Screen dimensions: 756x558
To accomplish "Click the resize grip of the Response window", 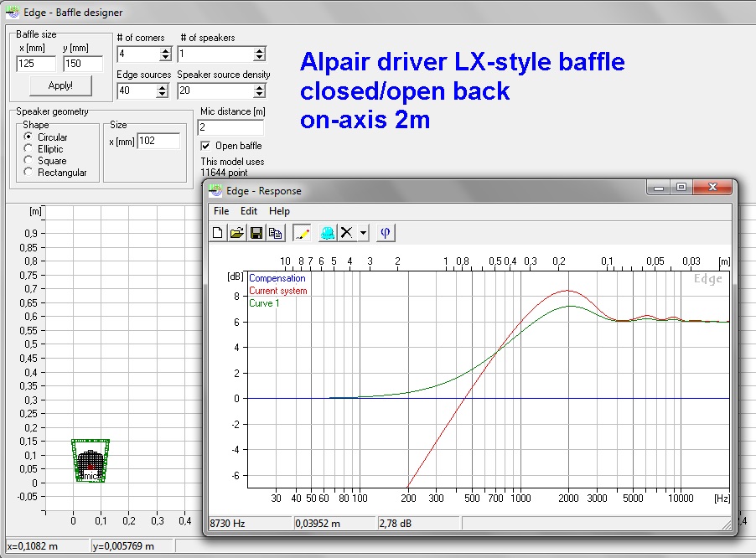I will coord(726,524).
